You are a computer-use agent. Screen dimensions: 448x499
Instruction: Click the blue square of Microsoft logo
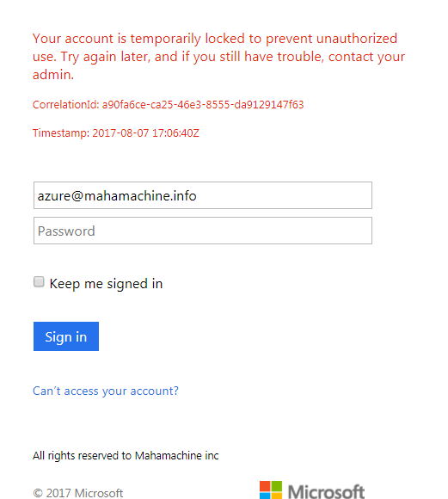265,496
